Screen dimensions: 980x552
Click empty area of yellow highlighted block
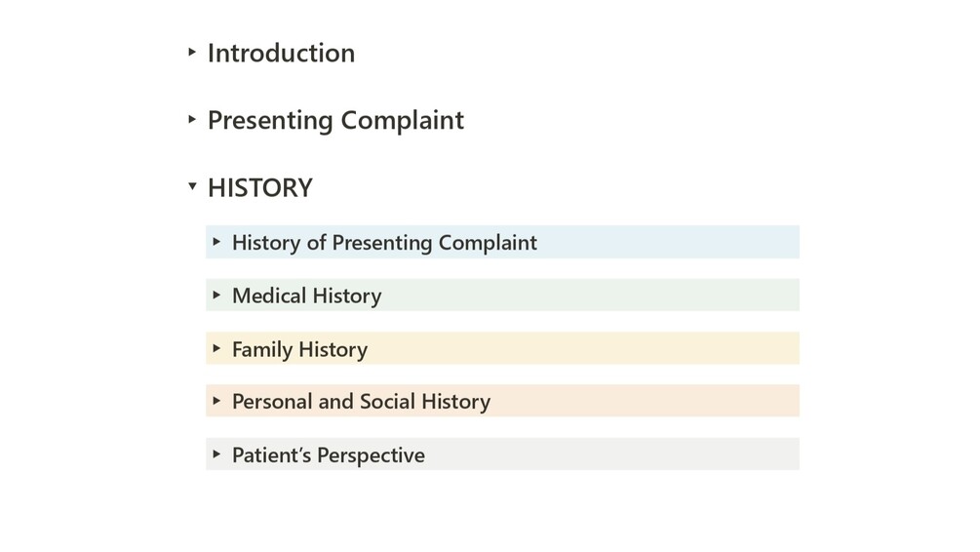coord(585,348)
